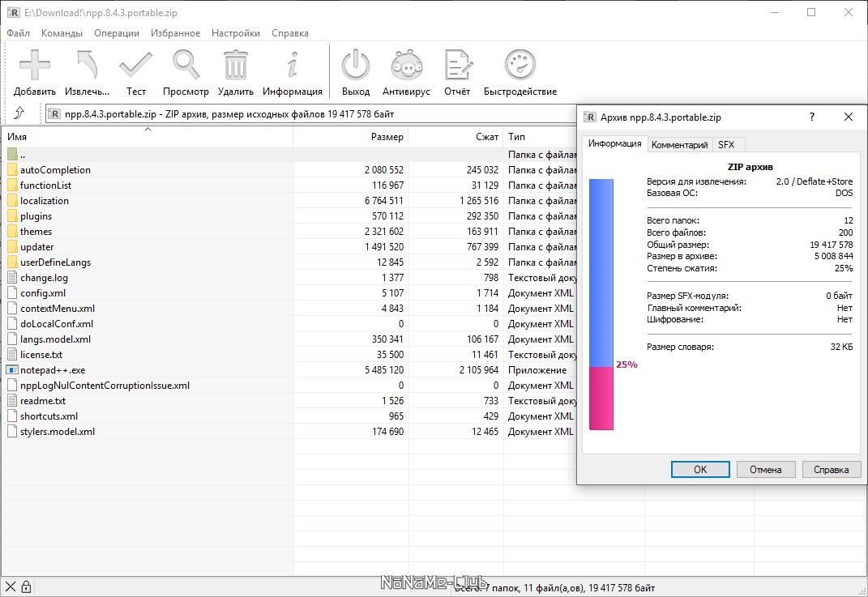This screenshot has width=868, height=597.
Task: Click the Извлечь (Extract) toolbar icon
Action: click(x=87, y=72)
